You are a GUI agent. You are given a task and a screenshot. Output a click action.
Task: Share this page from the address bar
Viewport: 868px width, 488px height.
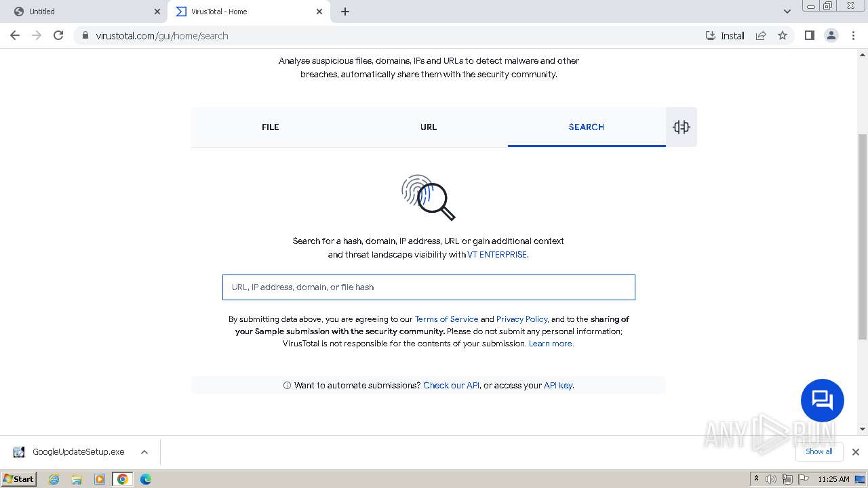coord(761,35)
